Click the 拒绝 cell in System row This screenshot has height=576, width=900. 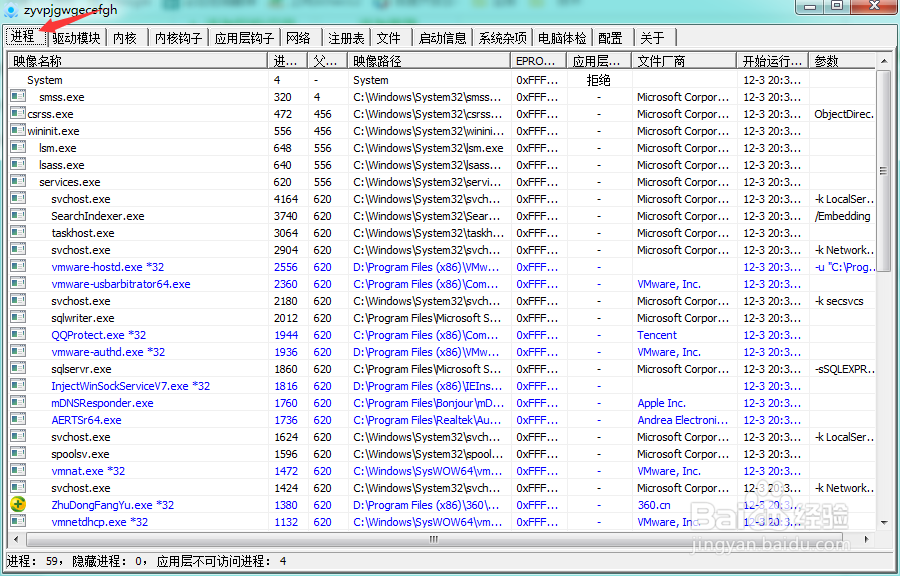pos(598,80)
